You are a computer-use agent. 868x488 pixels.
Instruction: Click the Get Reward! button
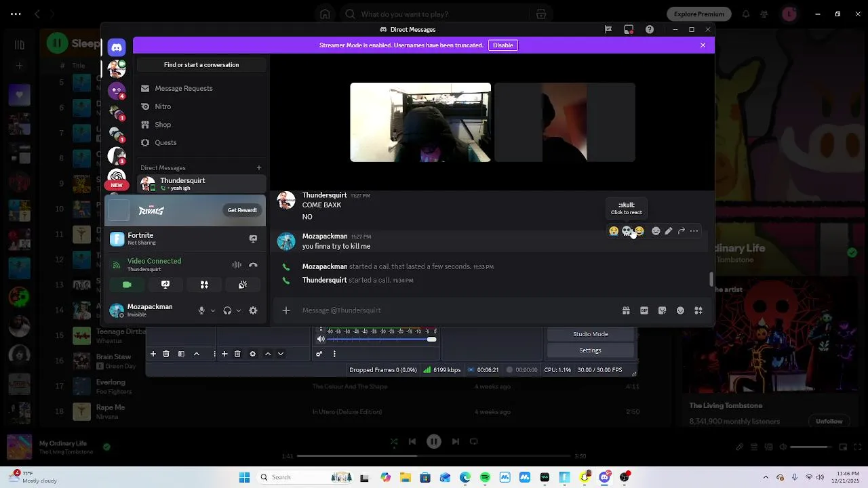point(242,210)
